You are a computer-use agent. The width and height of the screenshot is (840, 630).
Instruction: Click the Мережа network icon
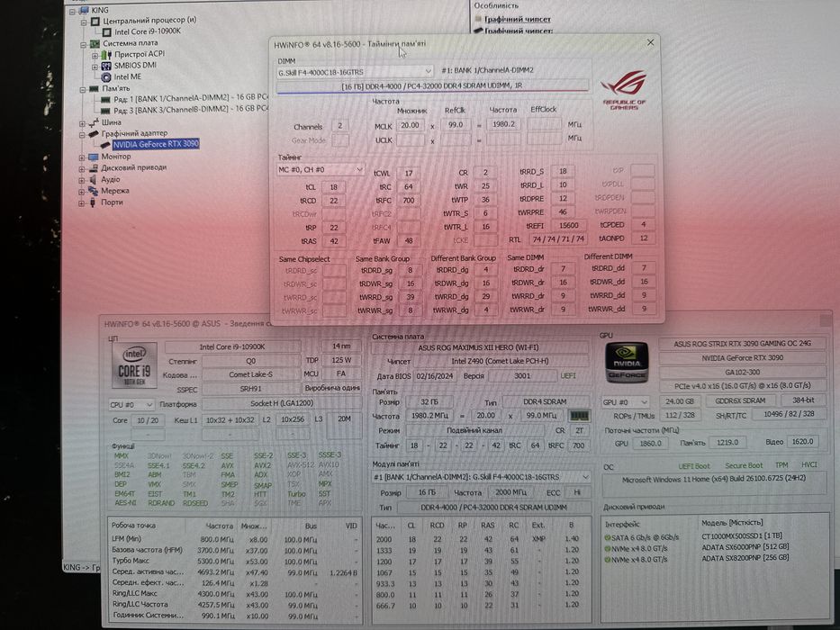pos(94,191)
